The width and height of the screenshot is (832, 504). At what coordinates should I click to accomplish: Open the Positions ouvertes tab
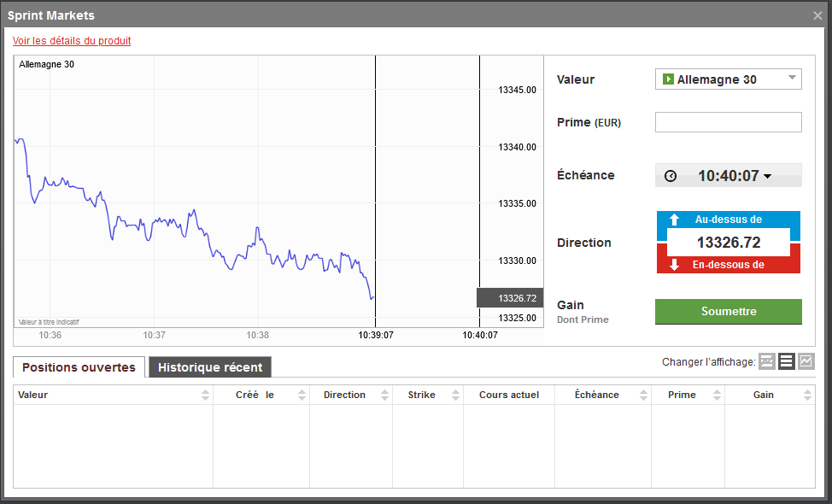click(79, 367)
